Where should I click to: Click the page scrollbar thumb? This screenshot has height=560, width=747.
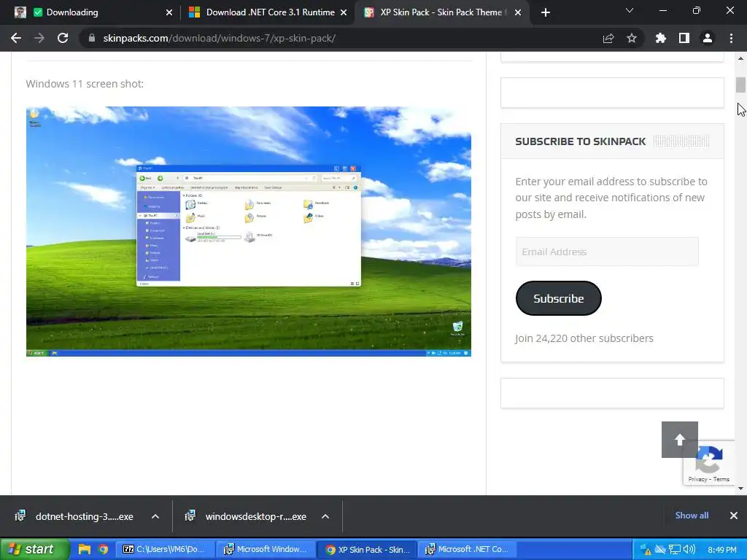[740, 85]
